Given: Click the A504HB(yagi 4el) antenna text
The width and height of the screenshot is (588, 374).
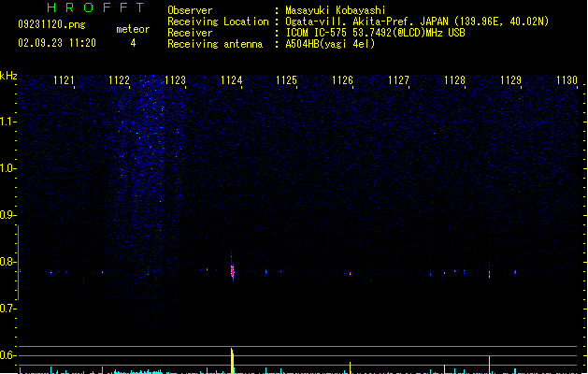Looking at the screenshot, I should (x=330, y=44).
